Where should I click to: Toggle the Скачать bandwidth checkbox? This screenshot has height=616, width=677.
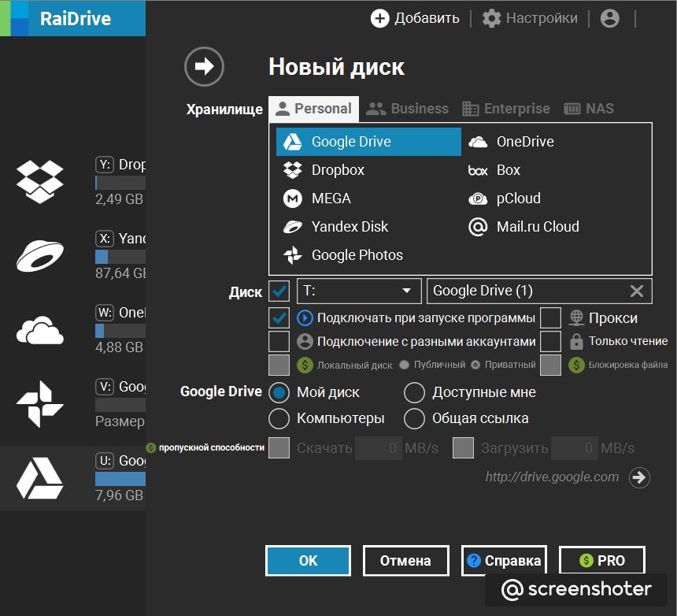point(279,448)
